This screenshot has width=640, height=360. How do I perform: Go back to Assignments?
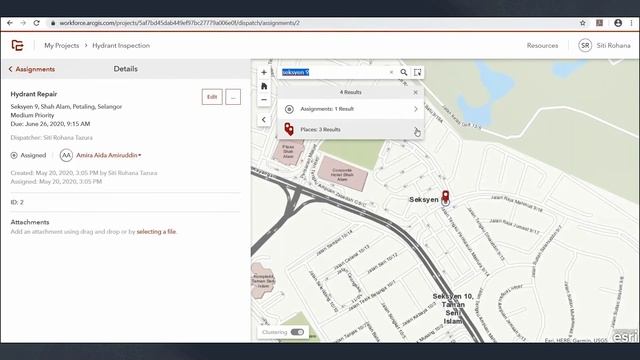pyautogui.click(x=32, y=69)
